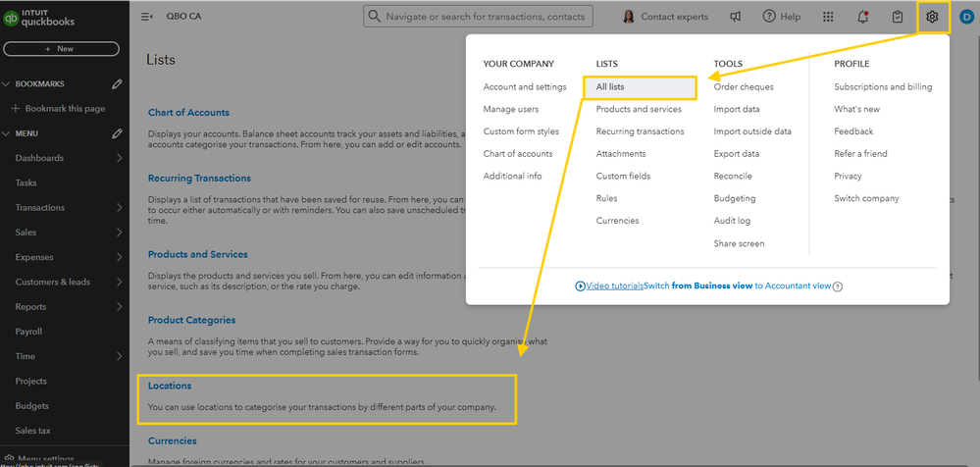The width and height of the screenshot is (980, 467).
Task: Click the Help question mark button
Action: (781, 17)
